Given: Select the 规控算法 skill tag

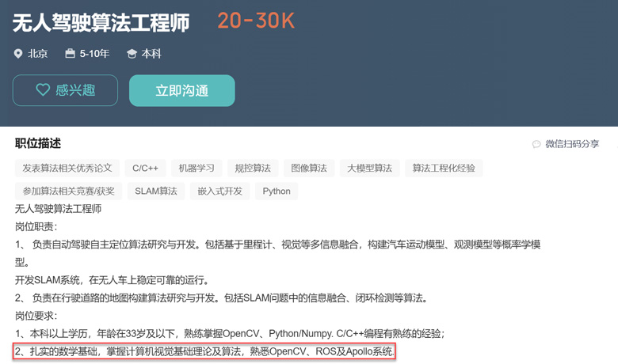Looking at the screenshot, I should [253, 168].
